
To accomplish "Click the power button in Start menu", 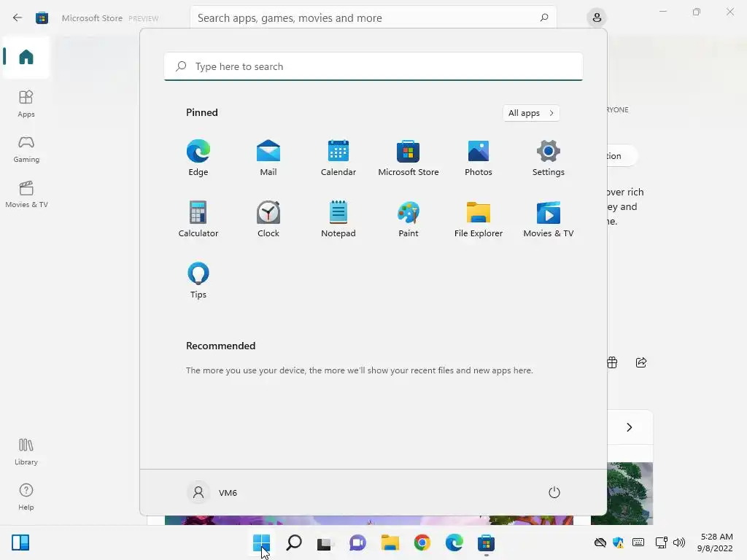I will point(554,492).
